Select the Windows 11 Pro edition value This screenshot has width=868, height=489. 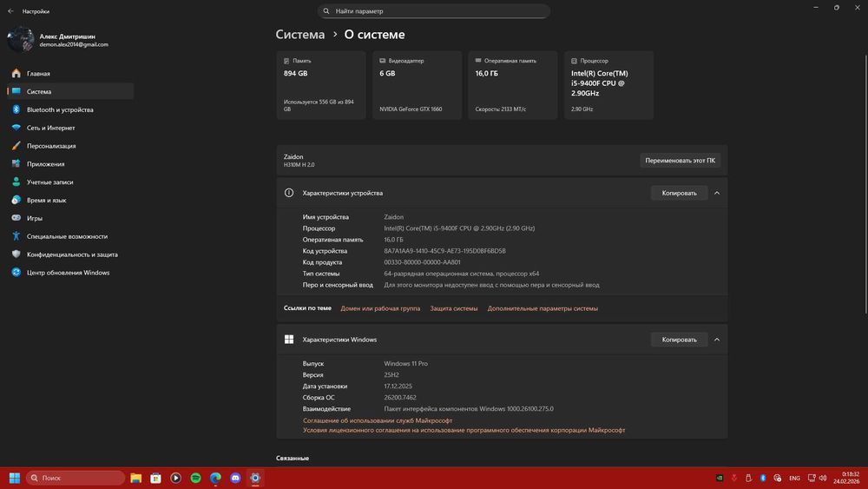pyautogui.click(x=405, y=363)
